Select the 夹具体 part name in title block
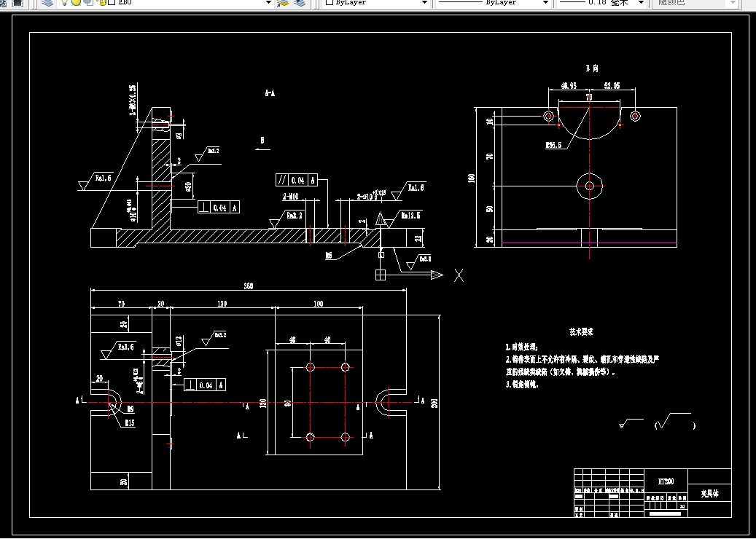The width and height of the screenshot is (756, 539). pos(709,494)
